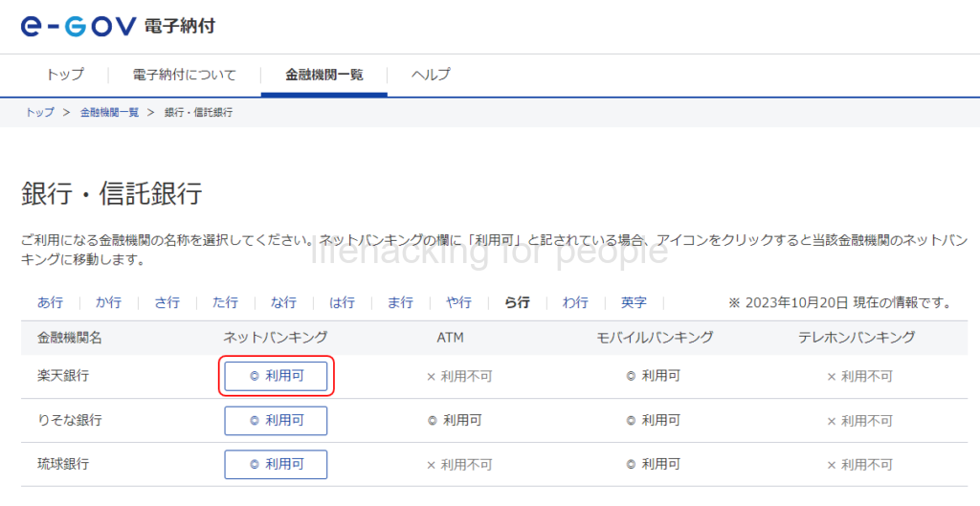
Task: Jump to あ行 bank index
Action: (50, 302)
